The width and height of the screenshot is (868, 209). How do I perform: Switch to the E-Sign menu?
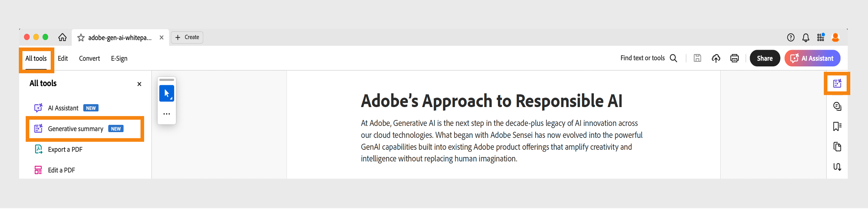coord(119,58)
